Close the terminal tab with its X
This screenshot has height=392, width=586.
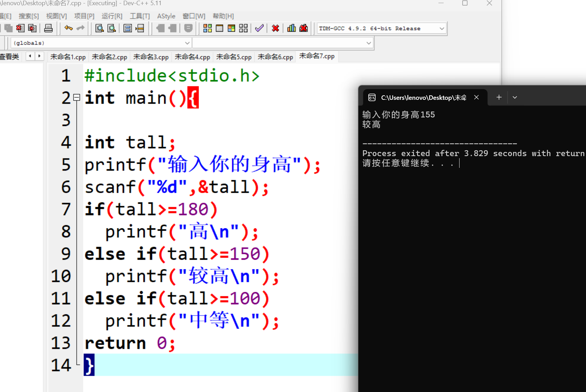pyautogui.click(x=476, y=97)
